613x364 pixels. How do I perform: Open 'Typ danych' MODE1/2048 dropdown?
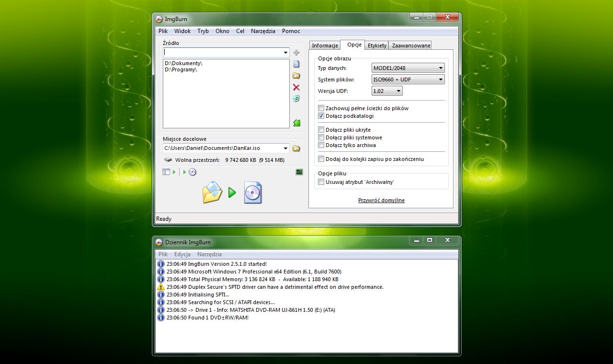click(x=408, y=68)
